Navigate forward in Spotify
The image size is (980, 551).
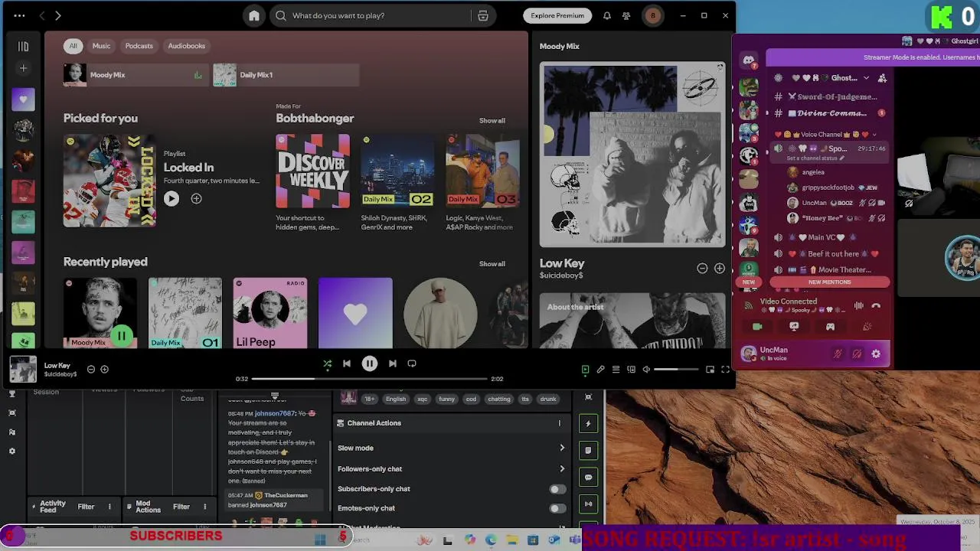pos(57,15)
